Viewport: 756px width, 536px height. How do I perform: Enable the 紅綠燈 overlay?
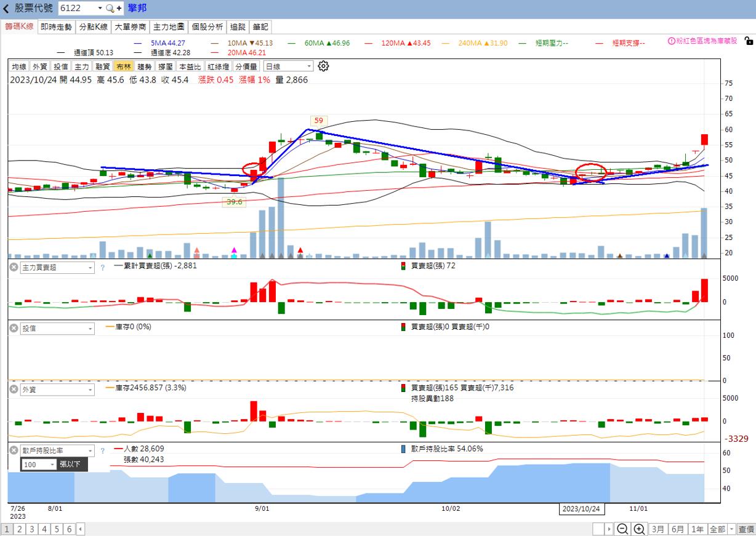coord(218,66)
